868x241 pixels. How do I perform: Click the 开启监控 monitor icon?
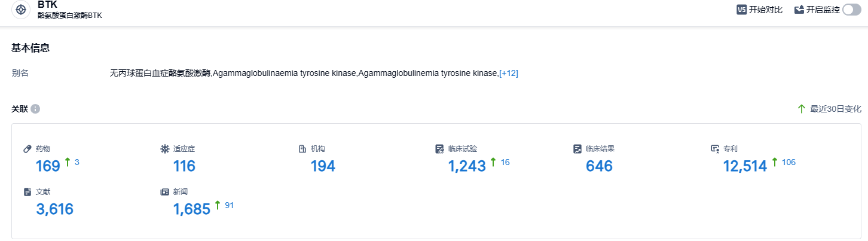[x=799, y=10]
